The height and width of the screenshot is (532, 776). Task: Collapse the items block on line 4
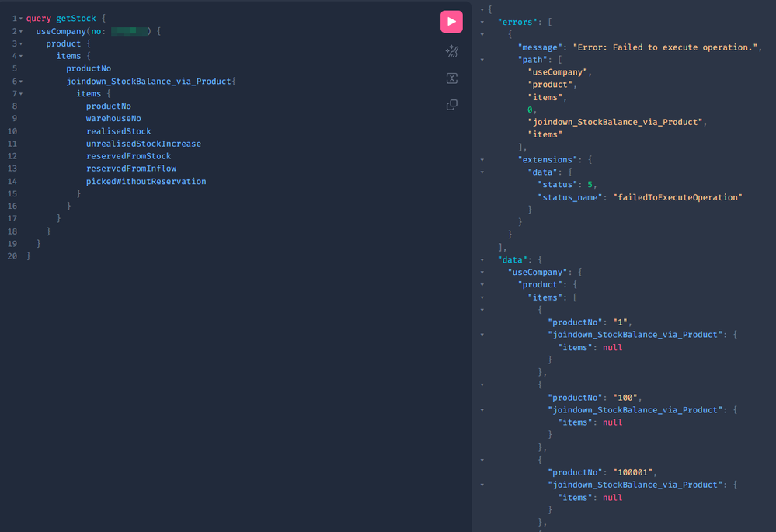pyautogui.click(x=21, y=57)
